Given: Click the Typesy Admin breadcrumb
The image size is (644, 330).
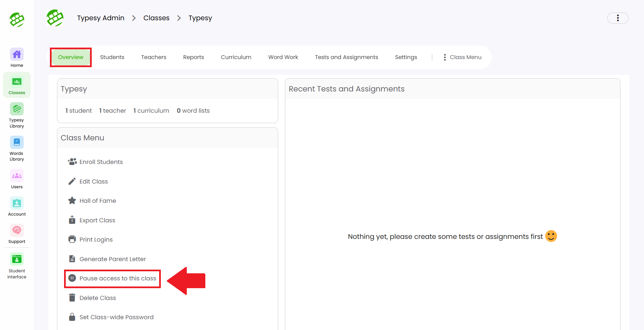Looking at the screenshot, I should tap(100, 18).
